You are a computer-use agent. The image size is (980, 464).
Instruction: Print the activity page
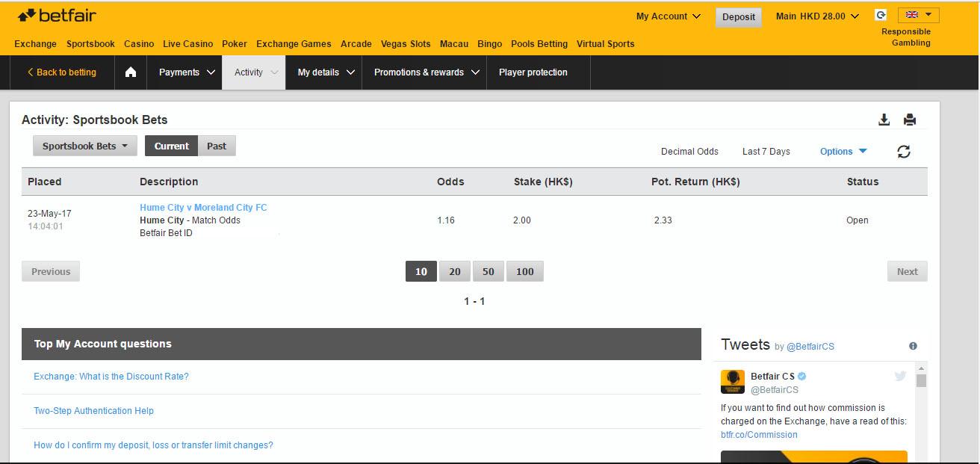tap(910, 120)
